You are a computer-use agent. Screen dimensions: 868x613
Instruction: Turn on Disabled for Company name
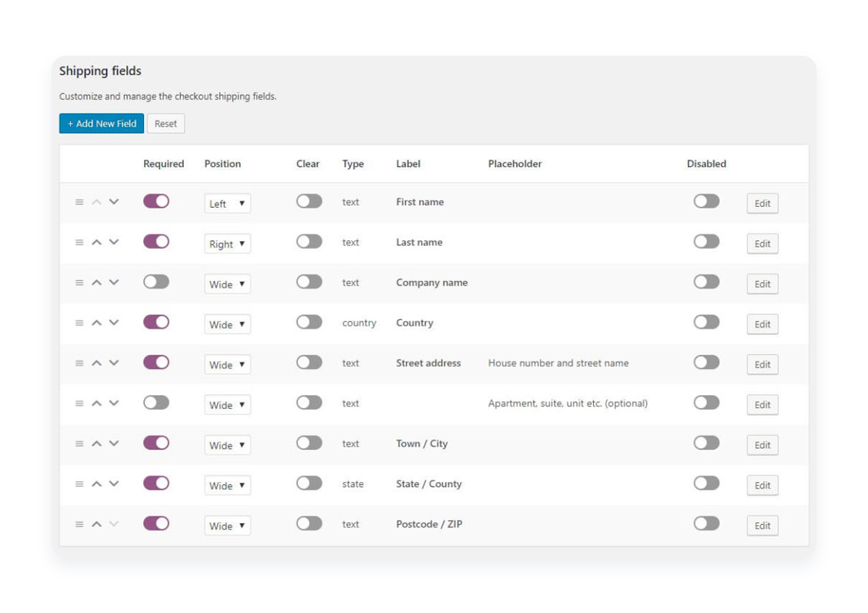coord(707,282)
